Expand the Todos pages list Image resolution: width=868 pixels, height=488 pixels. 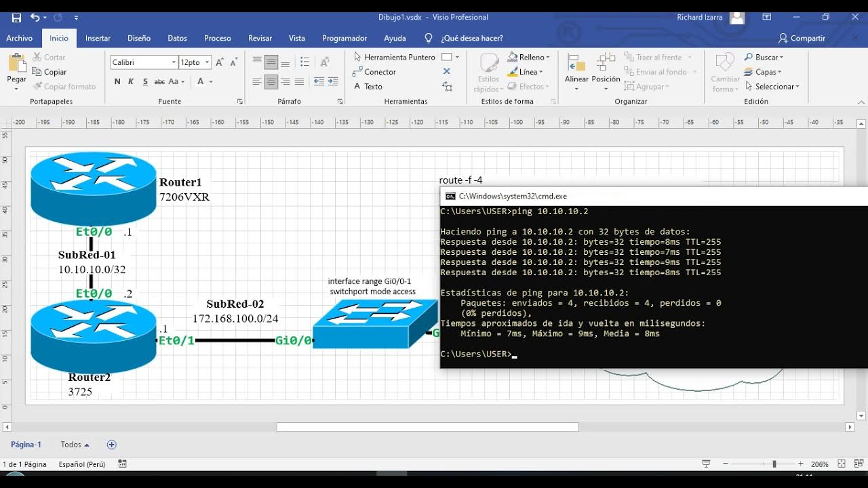[x=75, y=445]
